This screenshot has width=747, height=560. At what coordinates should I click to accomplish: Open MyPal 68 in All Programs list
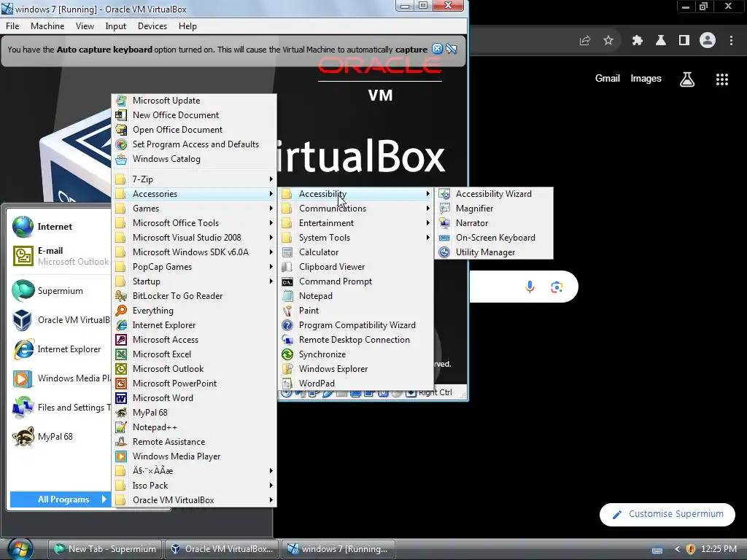pos(194,413)
